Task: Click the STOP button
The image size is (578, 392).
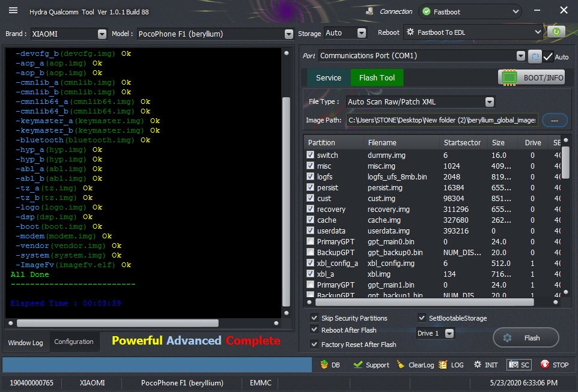Action: point(555,365)
